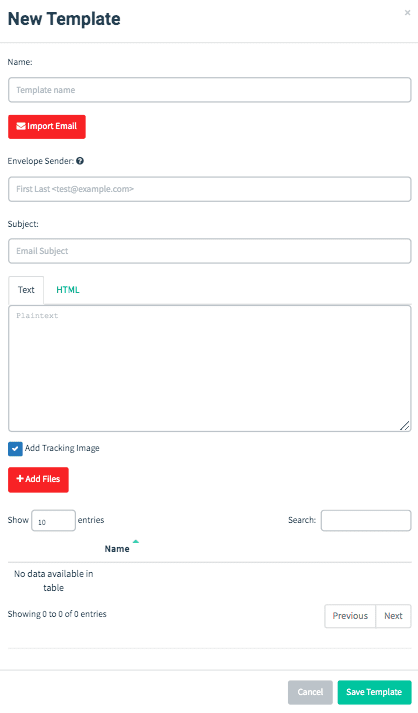Viewport: 418px width, 713px height.
Task: Go to Previous page of entries
Action: coord(350,616)
